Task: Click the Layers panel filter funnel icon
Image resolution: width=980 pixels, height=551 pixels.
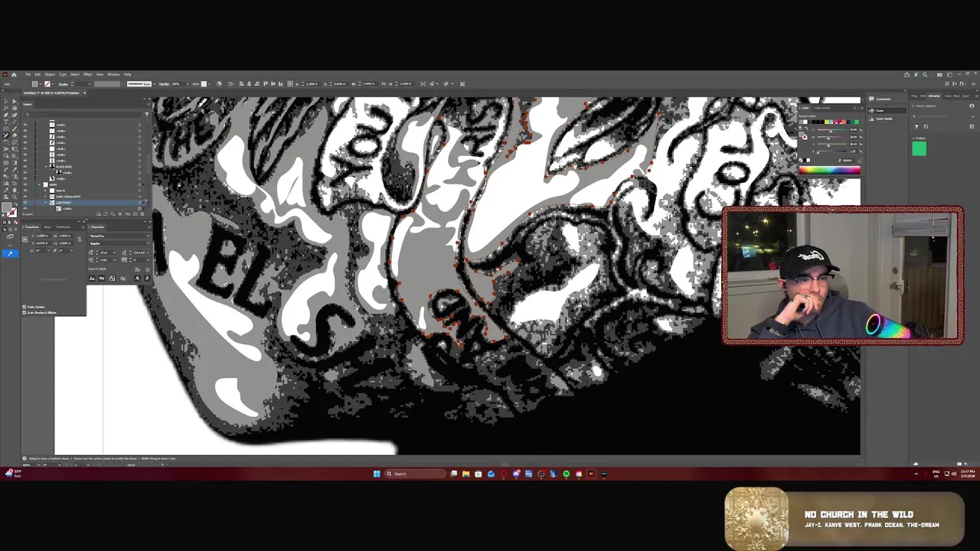Action: [147, 114]
